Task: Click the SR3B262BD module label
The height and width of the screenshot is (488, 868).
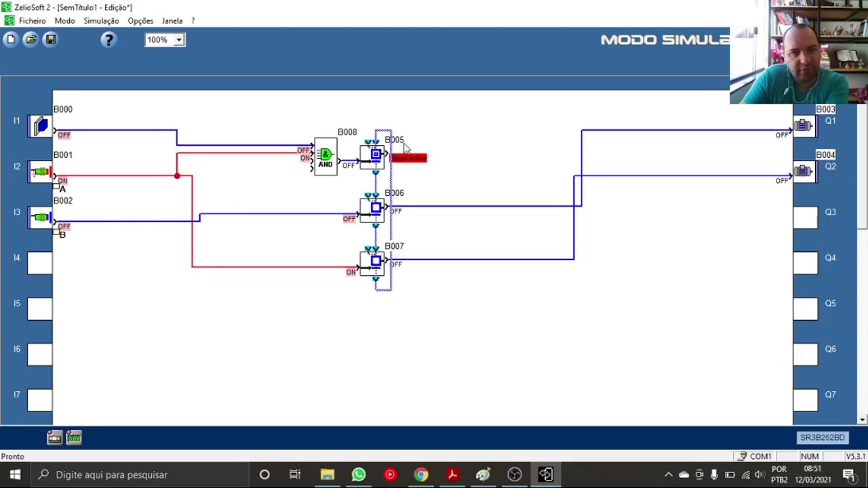Action: 822,438
